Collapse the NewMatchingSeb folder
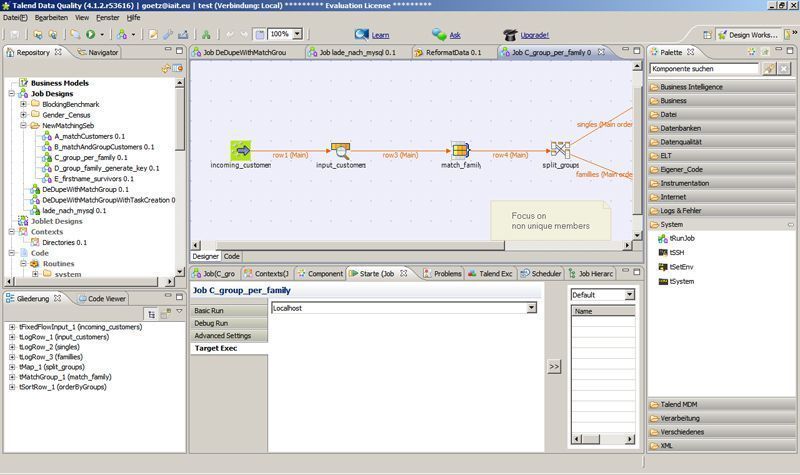 click(23, 125)
